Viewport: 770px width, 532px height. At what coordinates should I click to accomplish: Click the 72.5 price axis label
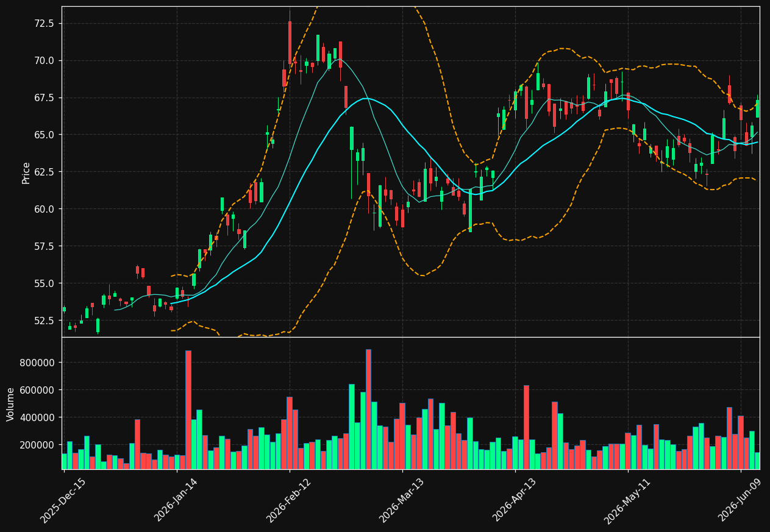tap(45, 23)
